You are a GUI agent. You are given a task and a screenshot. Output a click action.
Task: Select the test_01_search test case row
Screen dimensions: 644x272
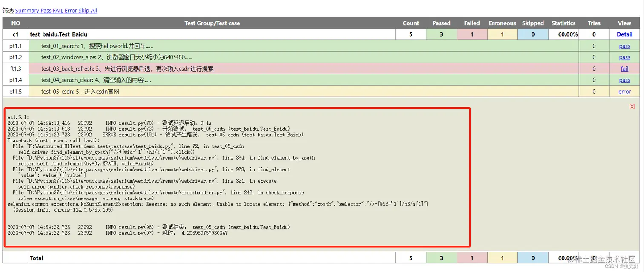(304, 46)
